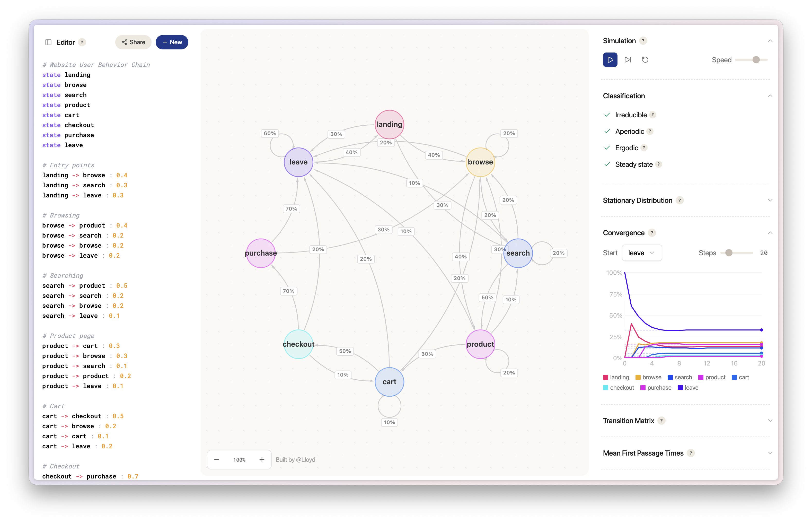Image resolution: width=812 pixels, height=523 pixels.
Task: Click the Share button
Action: click(133, 42)
